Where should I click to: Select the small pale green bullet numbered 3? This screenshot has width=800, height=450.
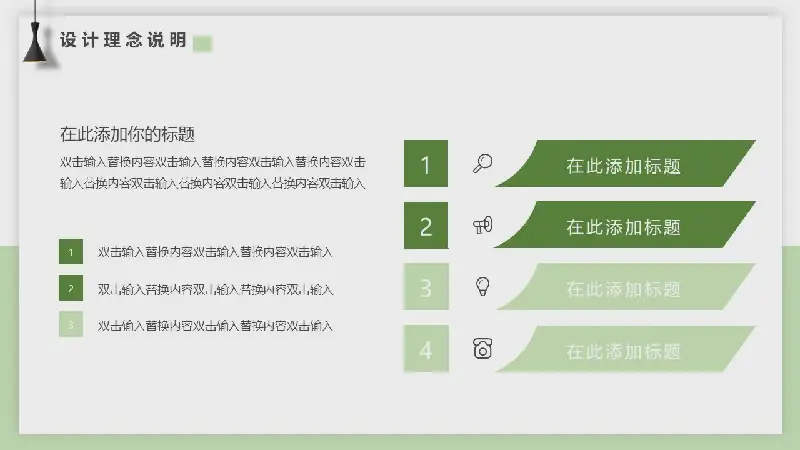coord(71,325)
